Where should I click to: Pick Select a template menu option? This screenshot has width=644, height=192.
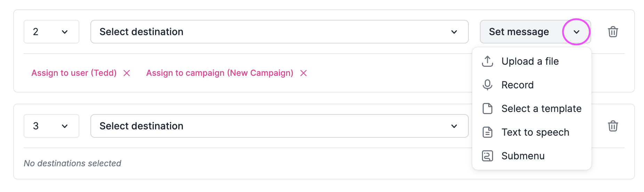click(x=541, y=109)
